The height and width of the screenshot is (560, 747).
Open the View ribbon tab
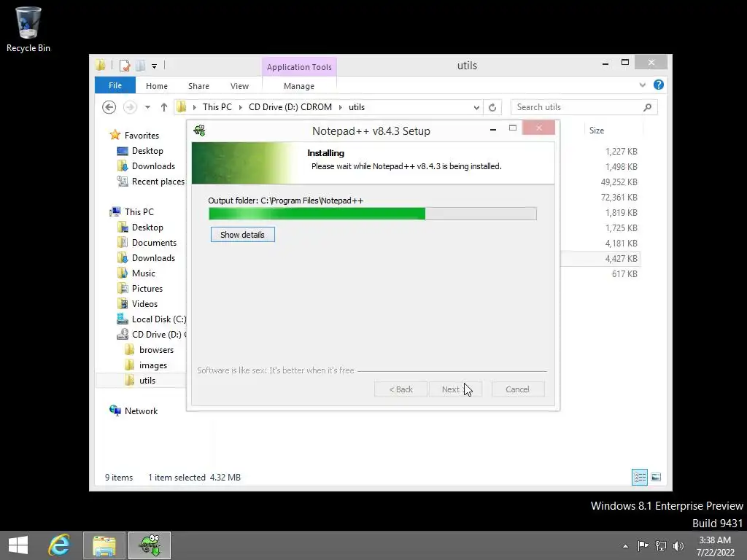pyautogui.click(x=239, y=86)
